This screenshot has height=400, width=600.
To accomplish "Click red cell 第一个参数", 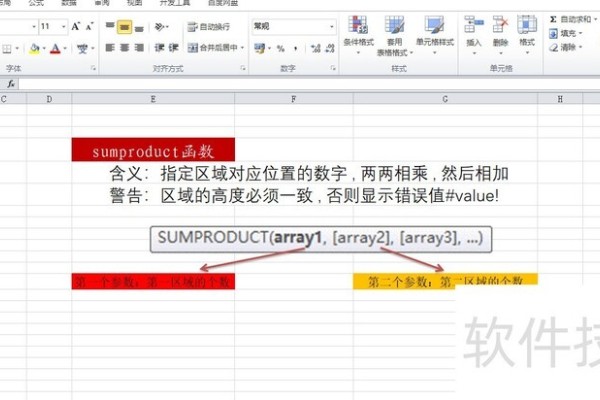I will tap(153, 282).
